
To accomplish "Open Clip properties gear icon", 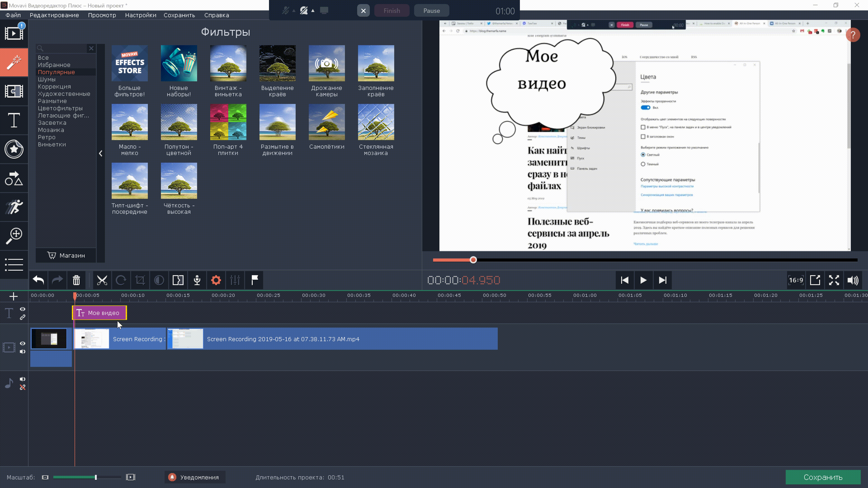I will tap(216, 280).
